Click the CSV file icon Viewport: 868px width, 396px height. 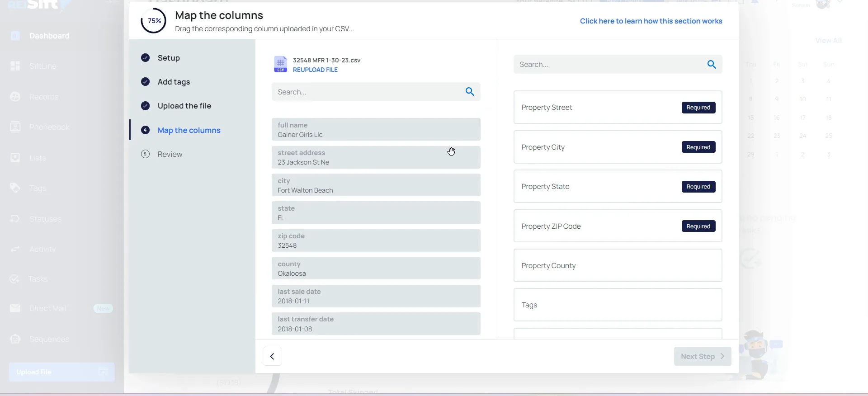(280, 64)
